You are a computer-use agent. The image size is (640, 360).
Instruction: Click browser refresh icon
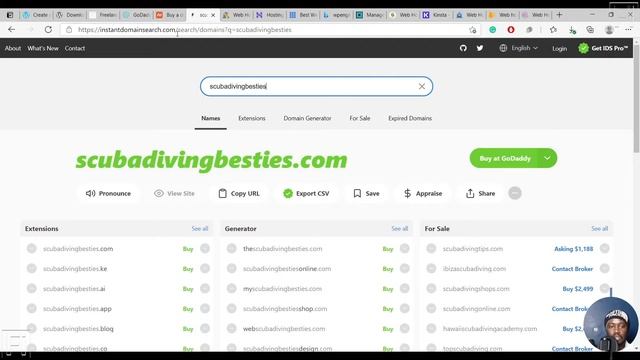tap(48, 29)
